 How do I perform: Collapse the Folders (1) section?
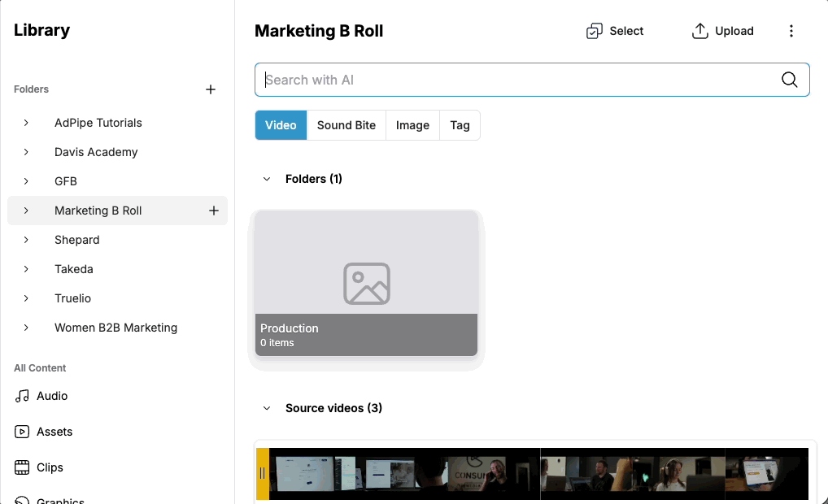[267, 179]
